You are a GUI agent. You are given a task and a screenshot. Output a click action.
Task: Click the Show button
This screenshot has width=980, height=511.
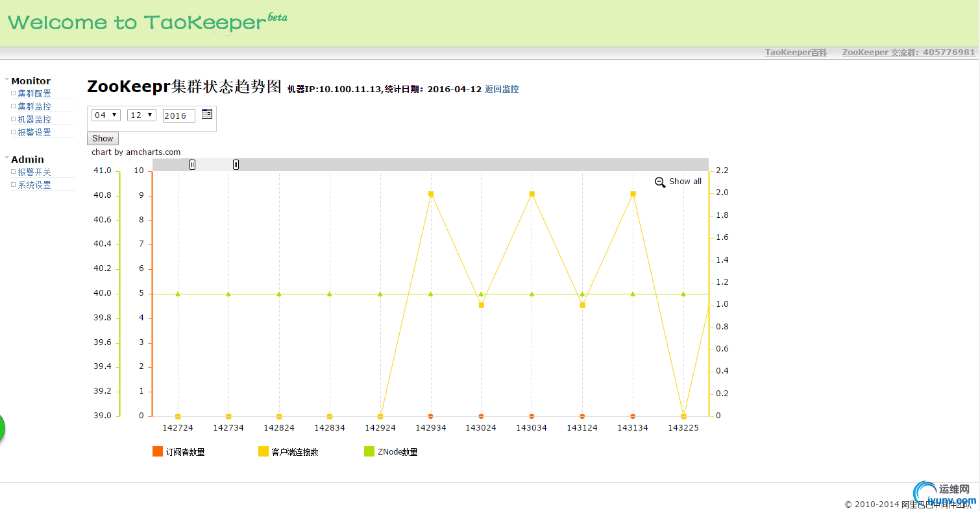(x=103, y=138)
